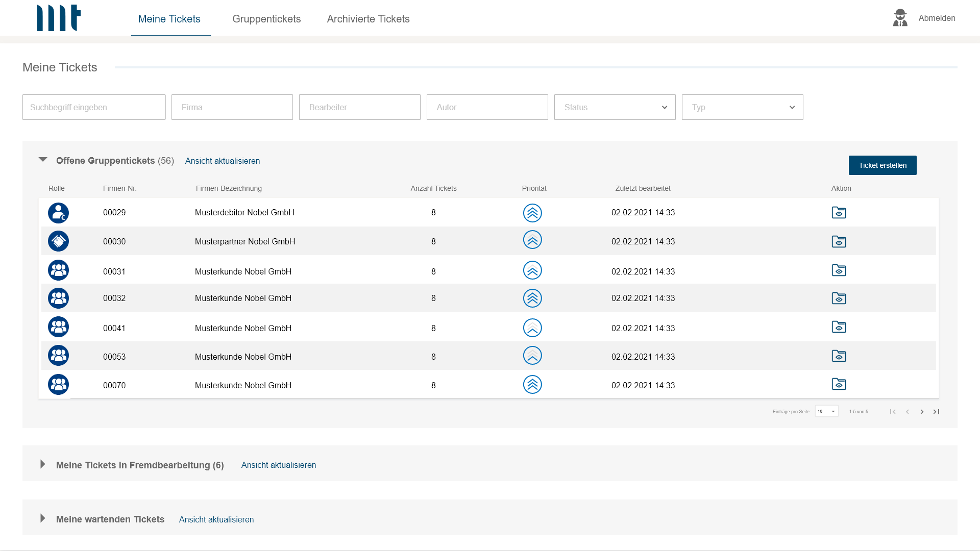The height and width of the screenshot is (551, 980).
Task: Open ticket folder view for company 00030
Action: click(x=839, y=241)
